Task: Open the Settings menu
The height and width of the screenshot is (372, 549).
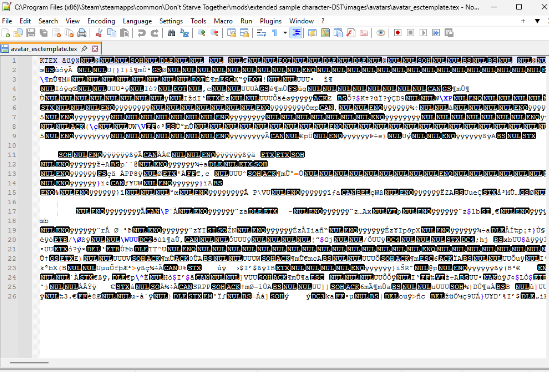Action: [171, 21]
